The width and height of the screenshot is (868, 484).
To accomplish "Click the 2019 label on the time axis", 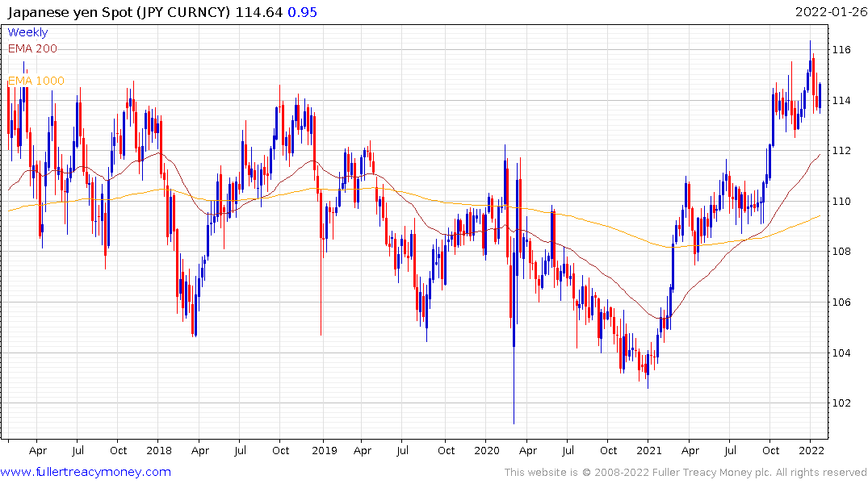I will click(x=323, y=451).
